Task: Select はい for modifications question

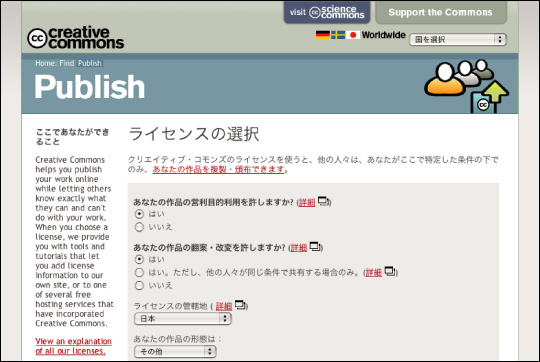Action: 139,259
